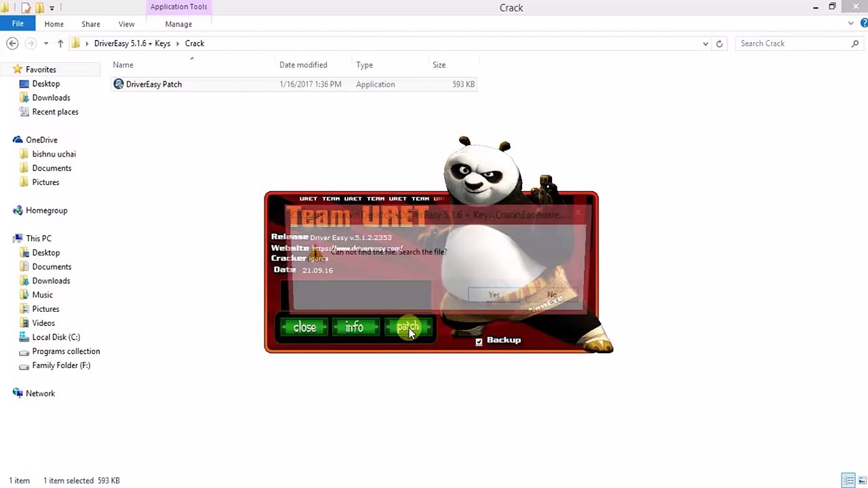
Task: Open the address bar history dropdown
Action: [705, 43]
